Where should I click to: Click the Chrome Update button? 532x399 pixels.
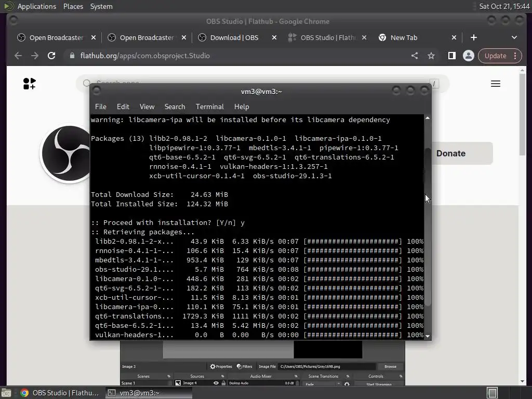click(495, 56)
